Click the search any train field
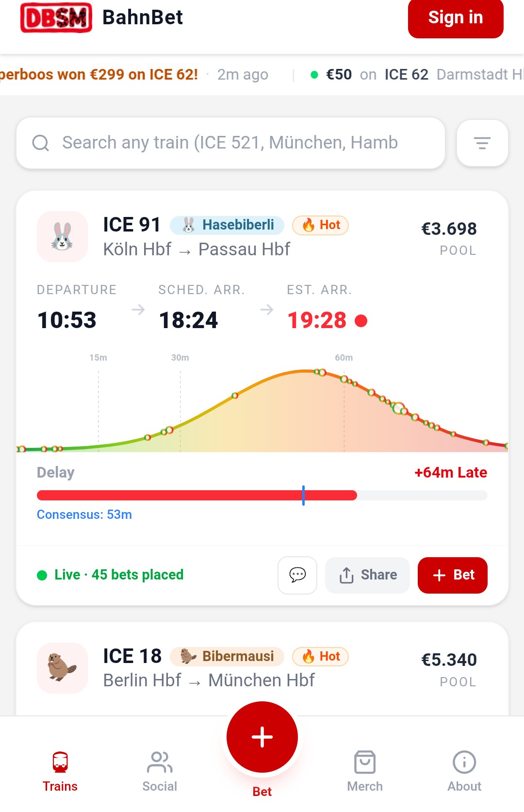The image size is (524, 812). [x=230, y=143]
